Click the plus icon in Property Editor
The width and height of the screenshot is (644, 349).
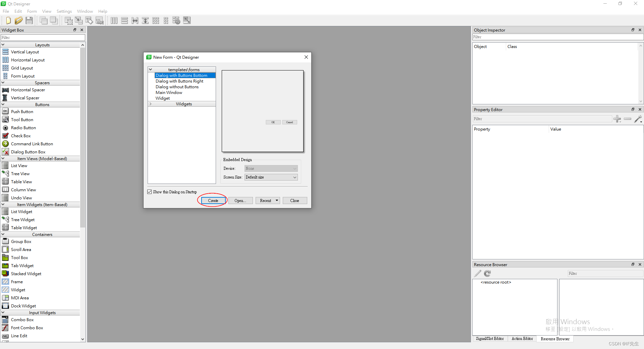click(x=617, y=119)
